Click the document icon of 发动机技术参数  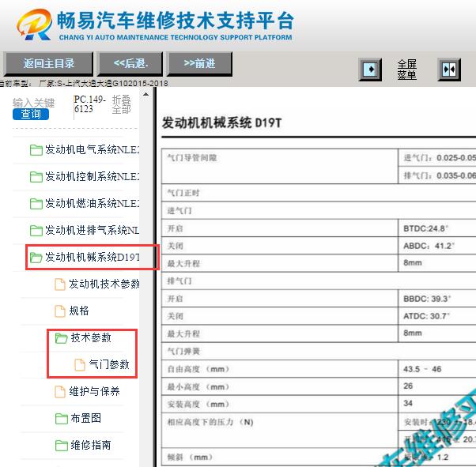[60, 284]
